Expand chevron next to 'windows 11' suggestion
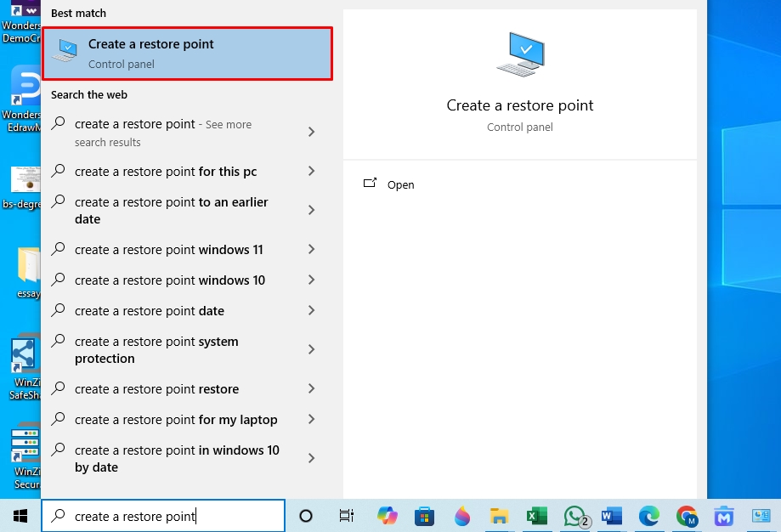Image resolution: width=781 pixels, height=532 pixels. [311, 249]
